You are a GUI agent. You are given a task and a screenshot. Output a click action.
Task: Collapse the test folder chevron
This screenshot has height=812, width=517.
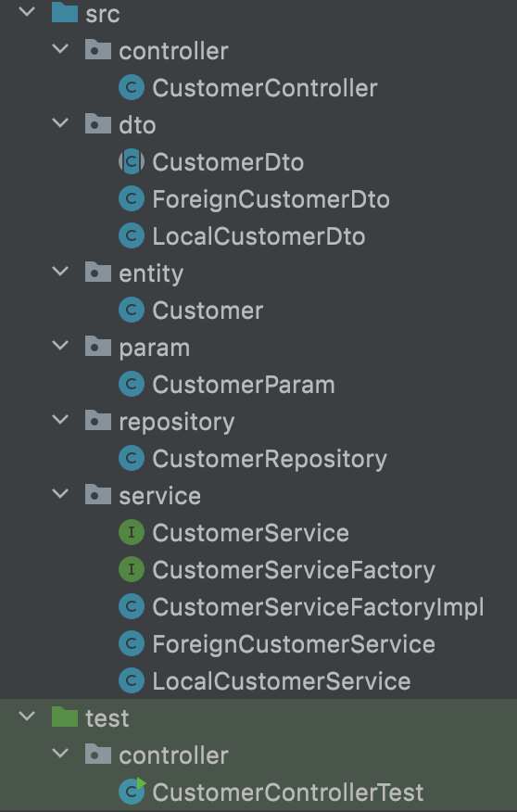[26, 716]
